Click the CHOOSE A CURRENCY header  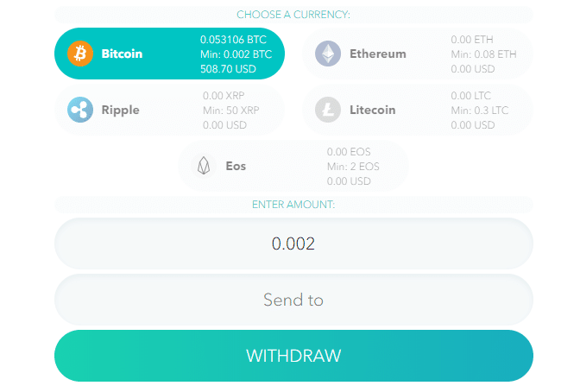[293, 15]
